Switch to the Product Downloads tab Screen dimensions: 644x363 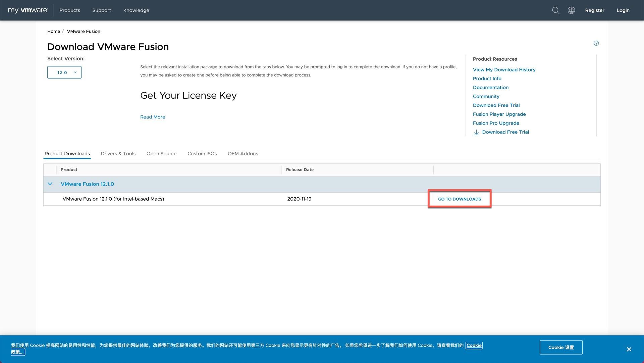click(67, 154)
